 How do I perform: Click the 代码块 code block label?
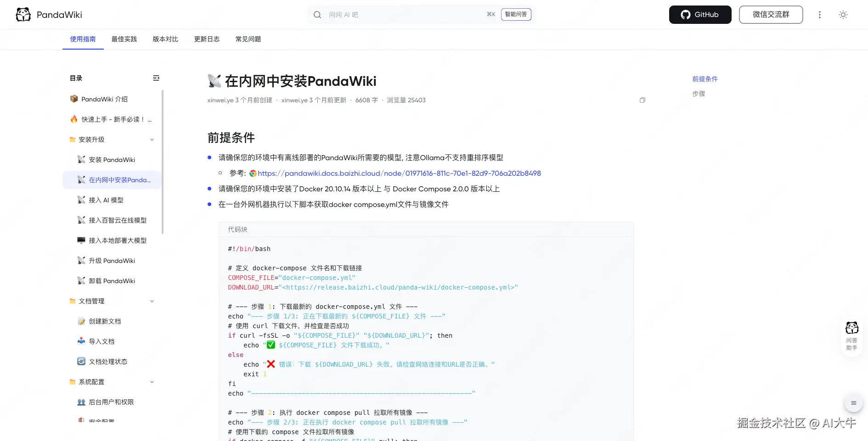coord(237,229)
